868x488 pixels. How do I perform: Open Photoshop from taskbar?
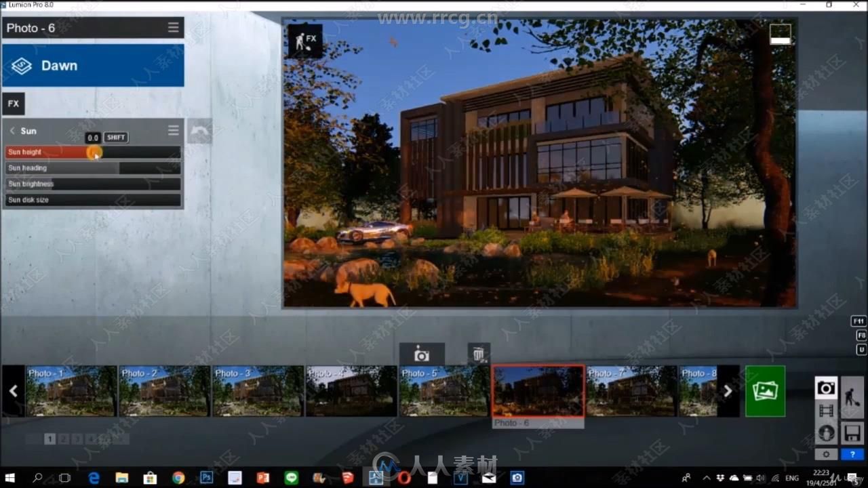tap(207, 478)
